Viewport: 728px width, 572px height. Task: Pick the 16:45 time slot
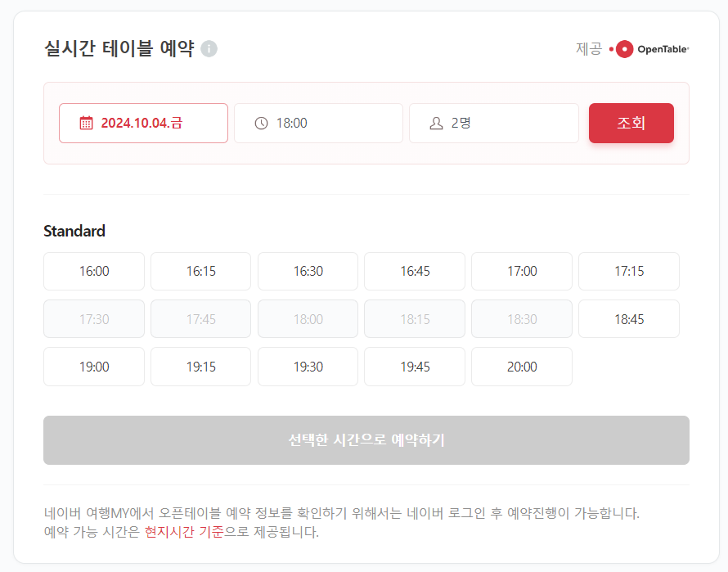click(415, 272)
